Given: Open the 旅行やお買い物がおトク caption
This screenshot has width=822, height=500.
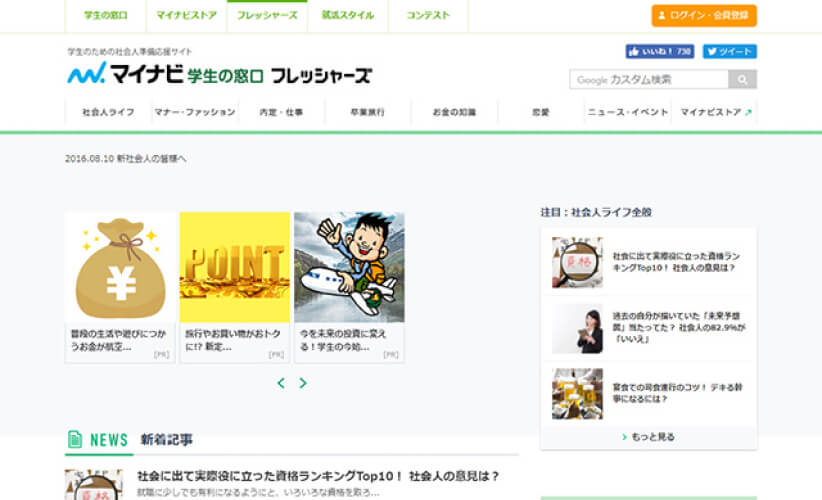Looking at the screenshot, I should (233, 340).
